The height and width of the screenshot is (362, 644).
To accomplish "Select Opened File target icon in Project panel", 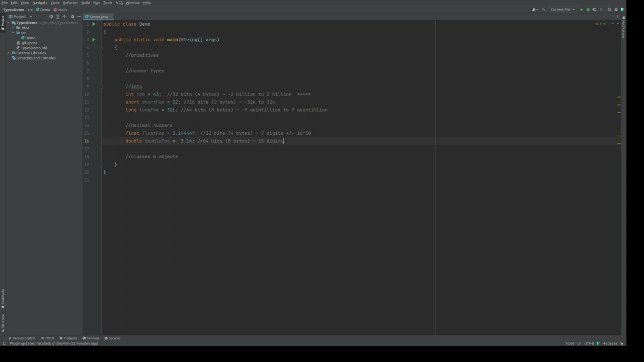I will click(51, 17).
